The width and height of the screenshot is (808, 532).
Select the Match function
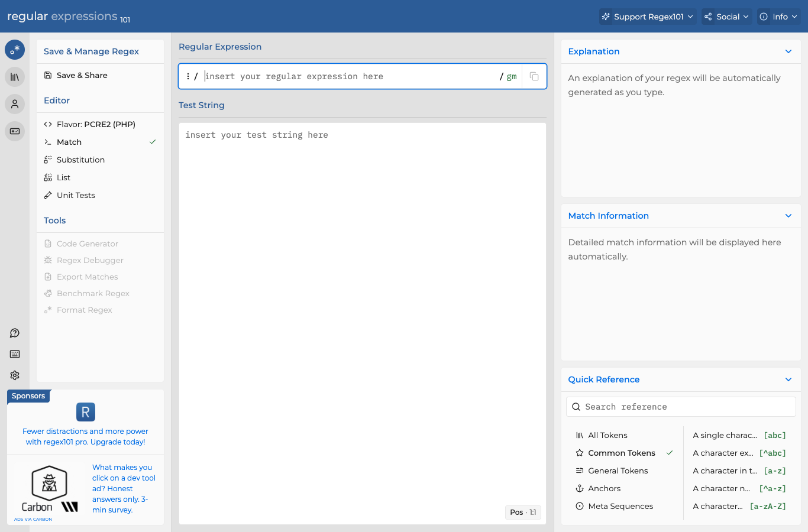(100, 142)
